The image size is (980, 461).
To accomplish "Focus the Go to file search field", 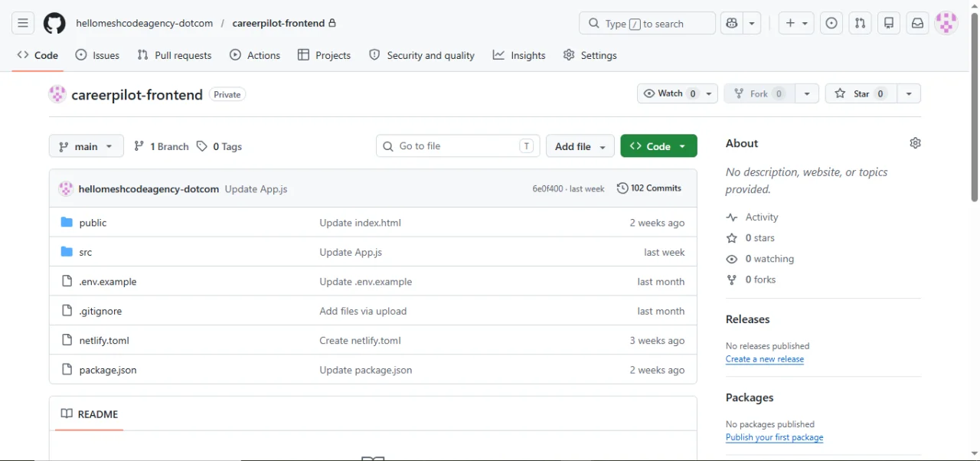I will (458, 146).
